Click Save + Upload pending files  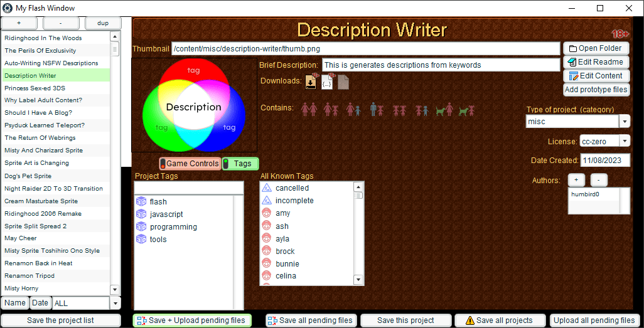coord(192,320)
